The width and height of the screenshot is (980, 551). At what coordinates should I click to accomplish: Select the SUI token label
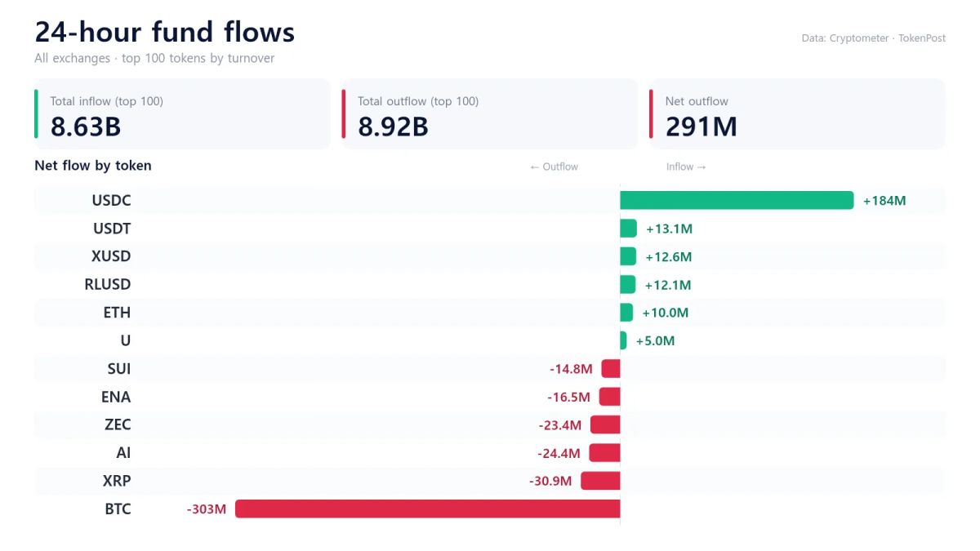[x=119, y=369]
